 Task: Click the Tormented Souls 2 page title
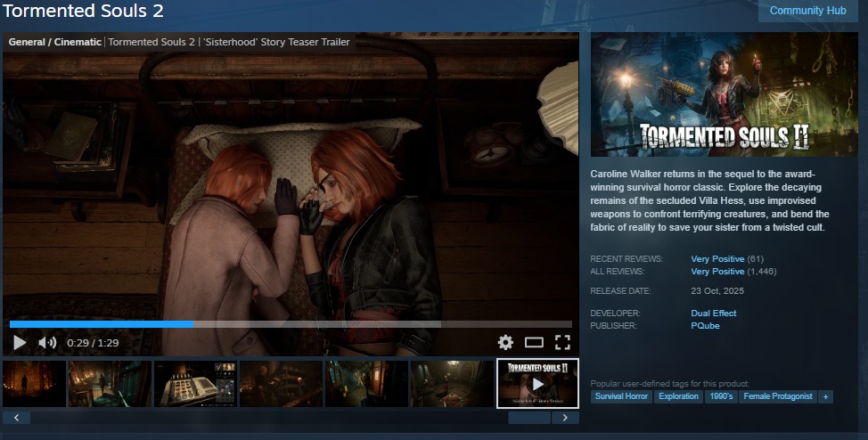(83, 11)
